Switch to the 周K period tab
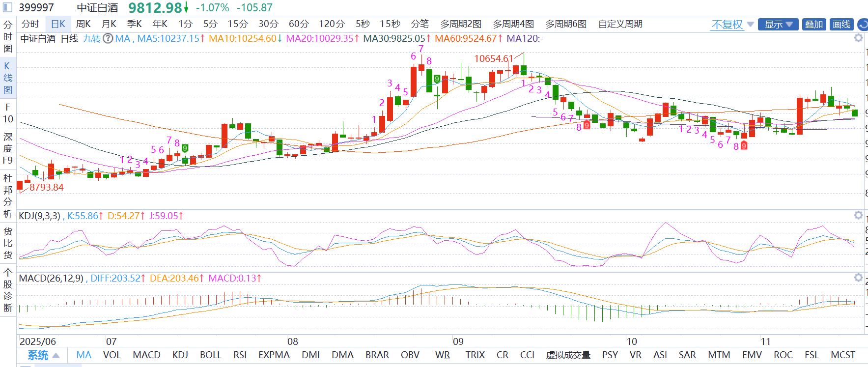The width and height of the screenshot is (868, 367). [x=84, y=24]
